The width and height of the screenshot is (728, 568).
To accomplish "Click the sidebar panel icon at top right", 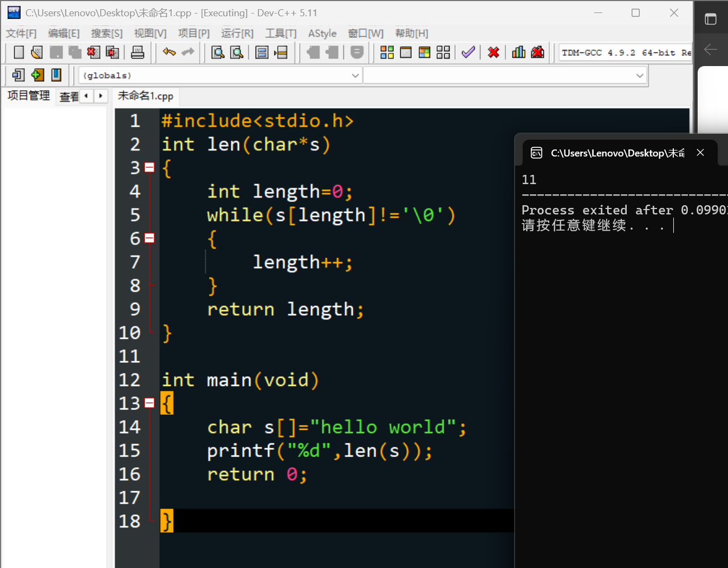I will pyautogui.click(x=711, y=19).
